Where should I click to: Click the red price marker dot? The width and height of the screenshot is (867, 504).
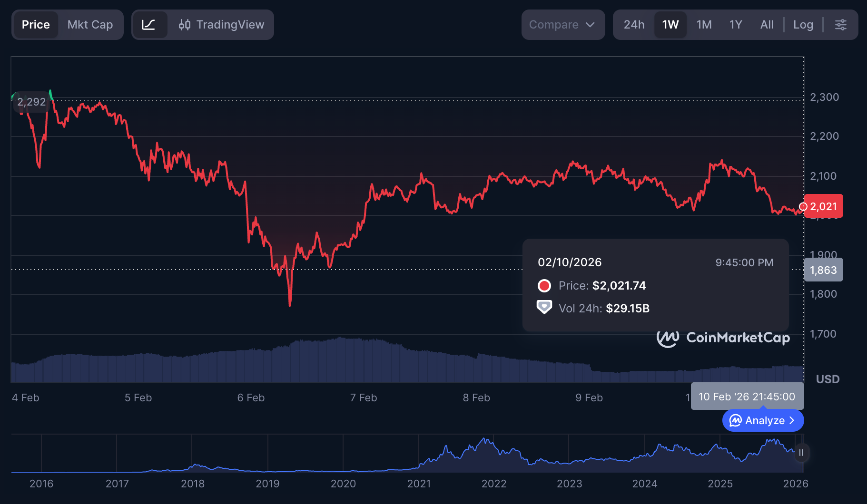tap(803, 206)
